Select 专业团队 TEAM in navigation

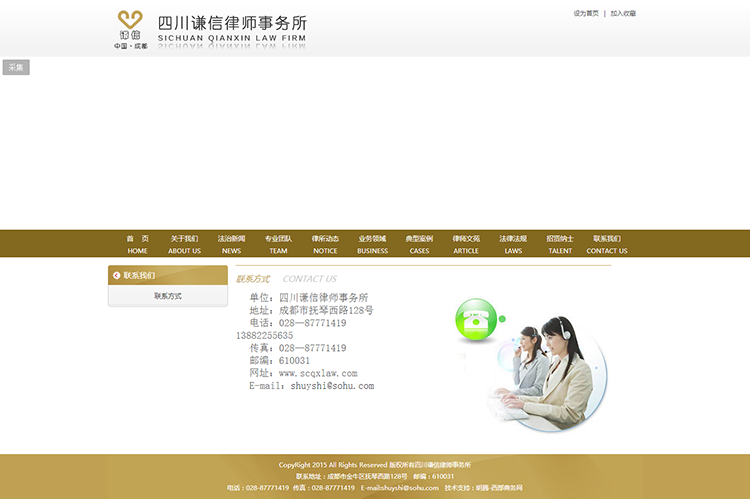point(278,244)
